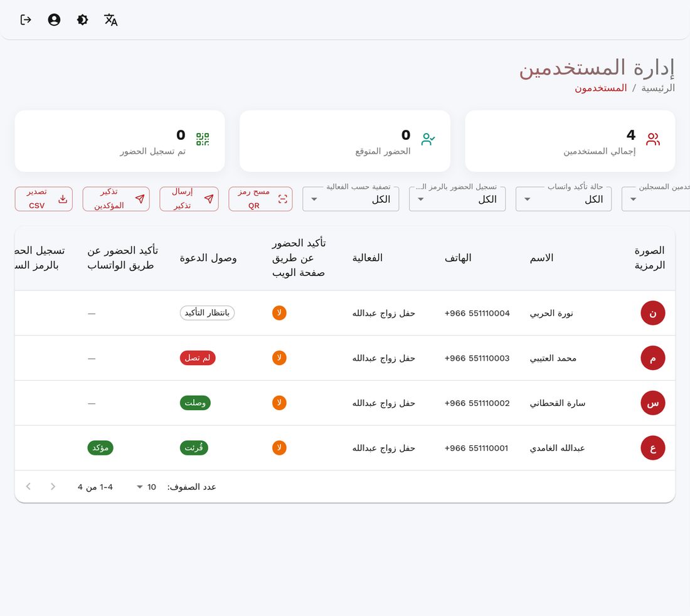
Task: Click phone number +966 551110002
Action: point(477,403)
